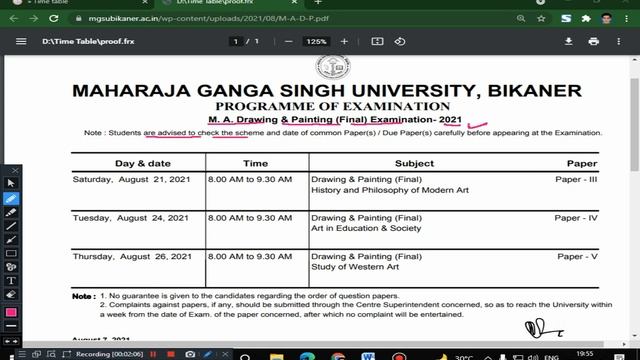The image size is (640, 360).
Task: Click 'Thursday, August 26, 2021' cell
Action: point(132,257)
